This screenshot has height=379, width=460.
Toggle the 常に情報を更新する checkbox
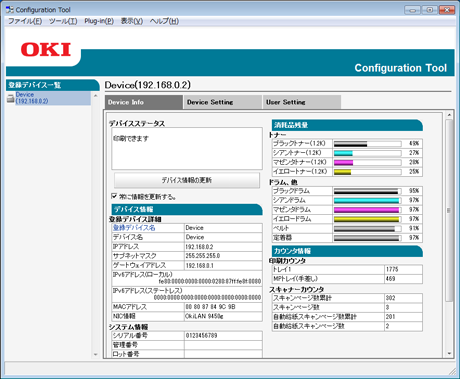point(114,196)
